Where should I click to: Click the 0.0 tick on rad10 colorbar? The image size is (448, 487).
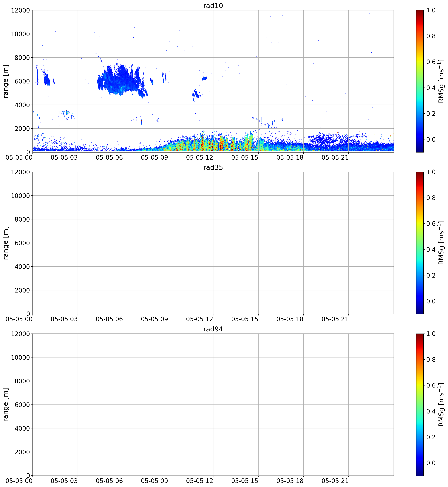coord(431,139)
